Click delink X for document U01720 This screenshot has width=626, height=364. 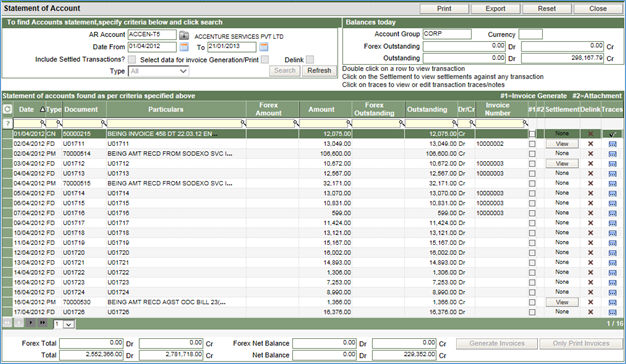click(x=590, y=253)
